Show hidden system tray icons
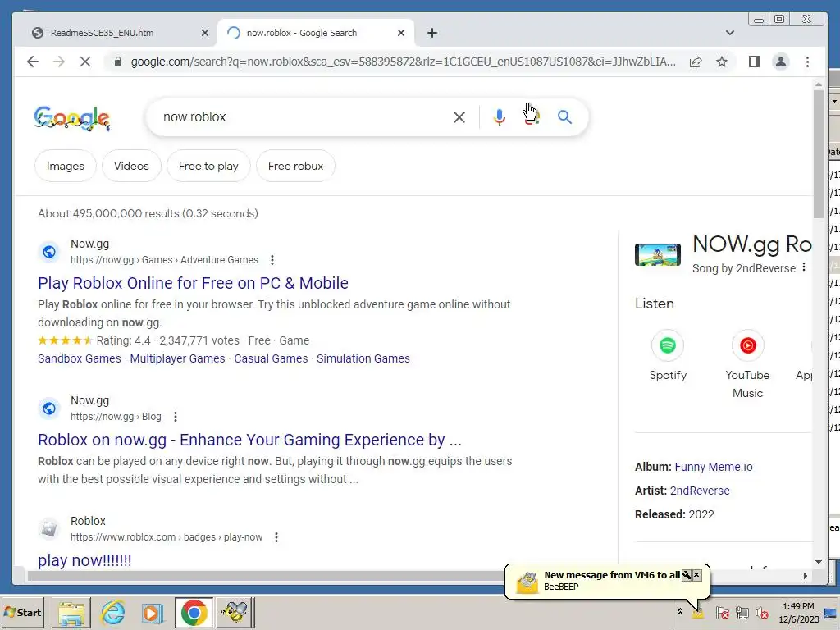840x630 pixels. pos(680,611)
